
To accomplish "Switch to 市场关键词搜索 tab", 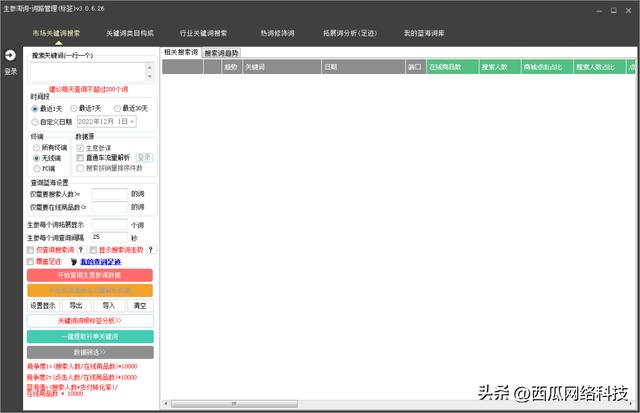I will (56, 33).
